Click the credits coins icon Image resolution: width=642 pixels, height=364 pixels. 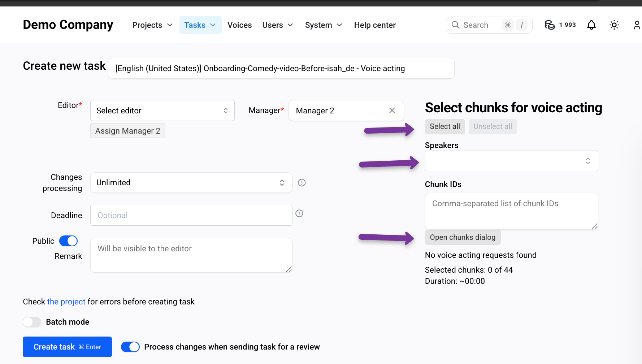tap(550, 25)
